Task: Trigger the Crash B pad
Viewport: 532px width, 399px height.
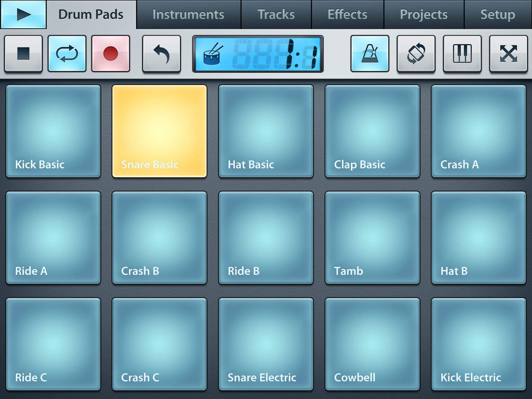Action: click(159, 238)
